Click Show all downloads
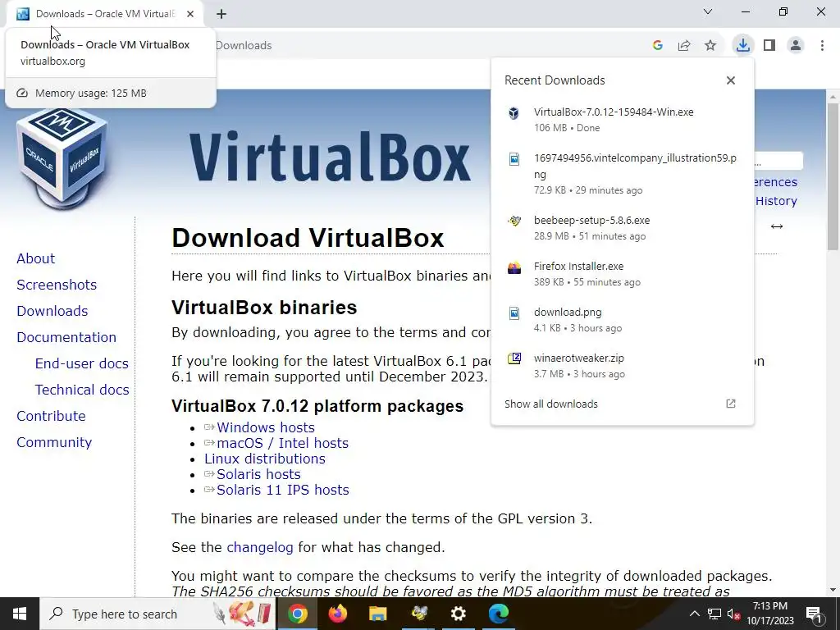Screen dimensions: 840x630 550,404
